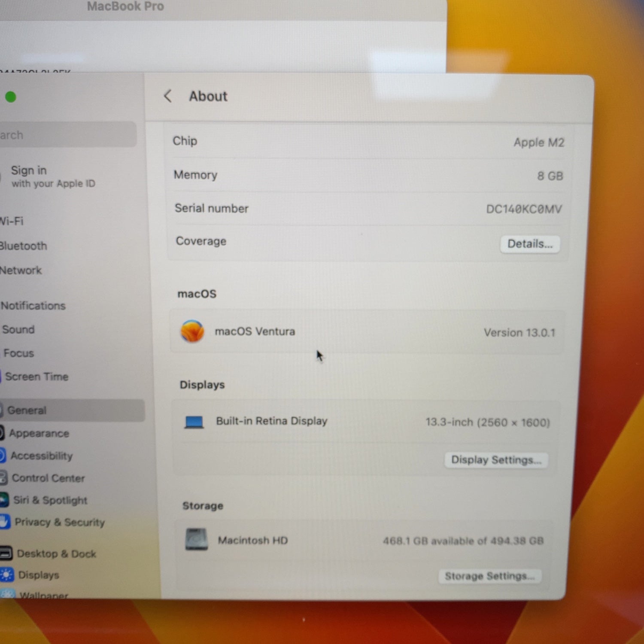Open Notifications in the sidebar
Image resolution: width=644 pixels, height=644 pixels.
click(33, 306)
